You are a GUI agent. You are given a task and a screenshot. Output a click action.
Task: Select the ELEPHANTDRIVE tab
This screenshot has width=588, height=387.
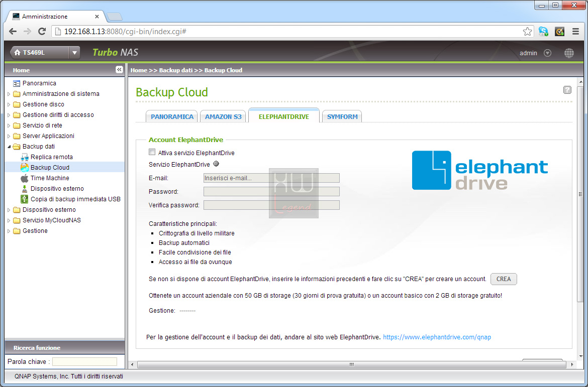tap(284, 116)
